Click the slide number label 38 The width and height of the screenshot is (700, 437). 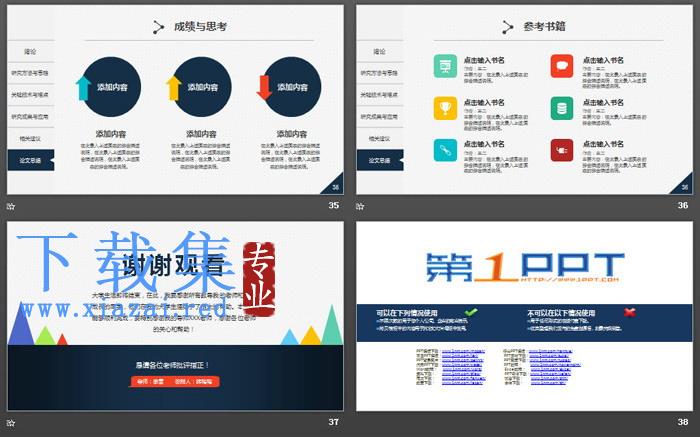tap(683, 422)
